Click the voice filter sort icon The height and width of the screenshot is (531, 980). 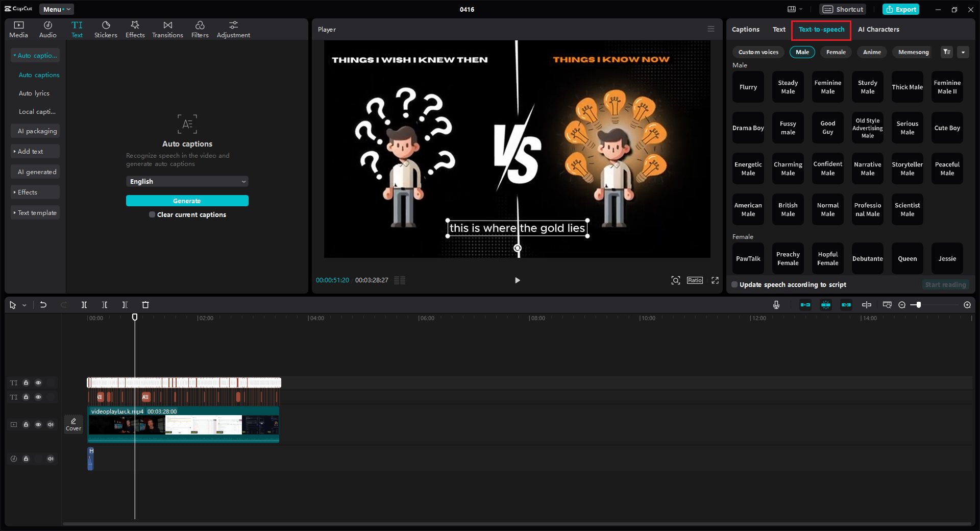coord(947,52)
